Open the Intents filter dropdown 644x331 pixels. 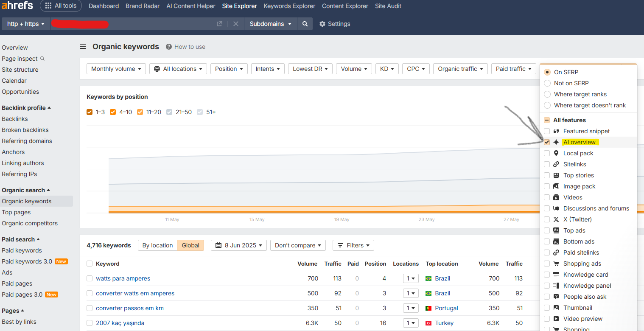[268, 69]
